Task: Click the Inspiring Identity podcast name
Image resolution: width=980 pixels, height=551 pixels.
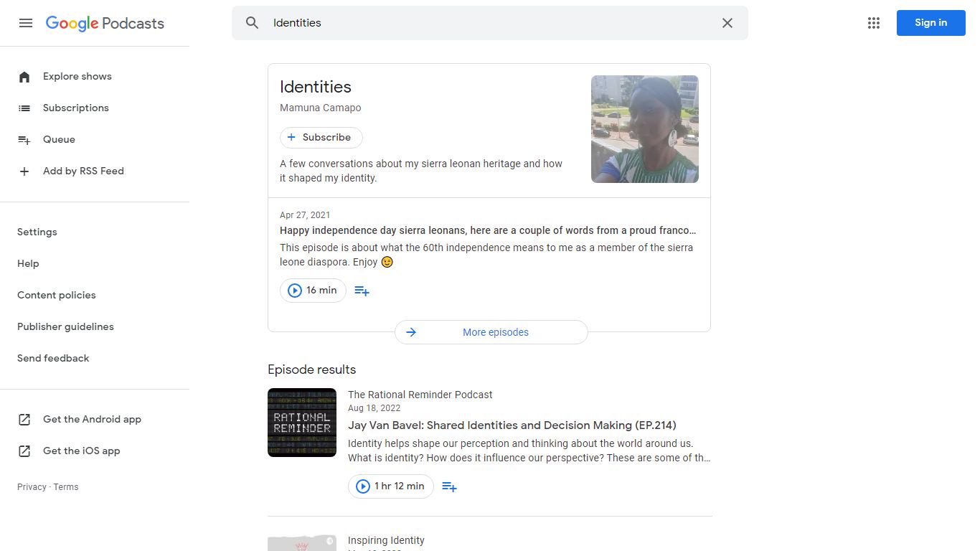Action: pyautogui.click(x=386, y=540)
